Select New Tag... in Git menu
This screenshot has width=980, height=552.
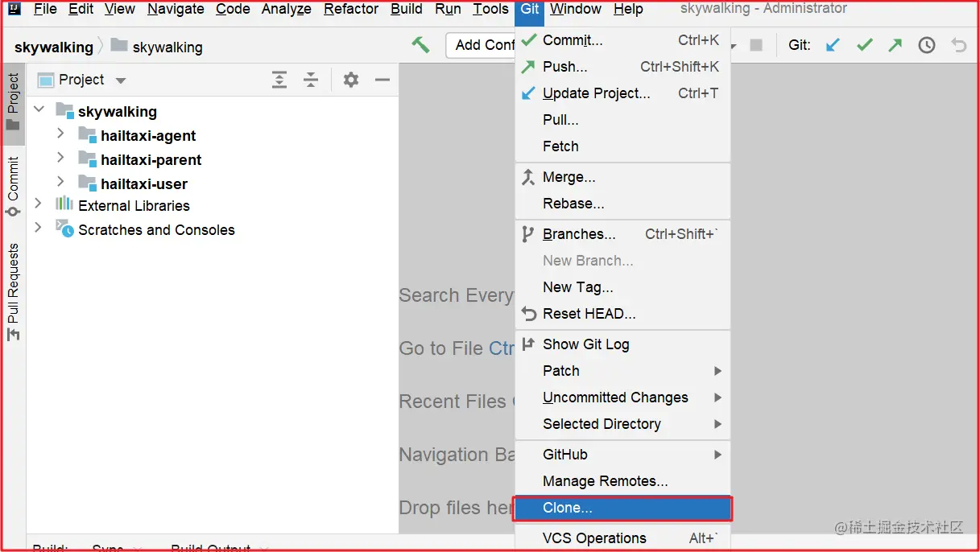(x=622, y=287)
